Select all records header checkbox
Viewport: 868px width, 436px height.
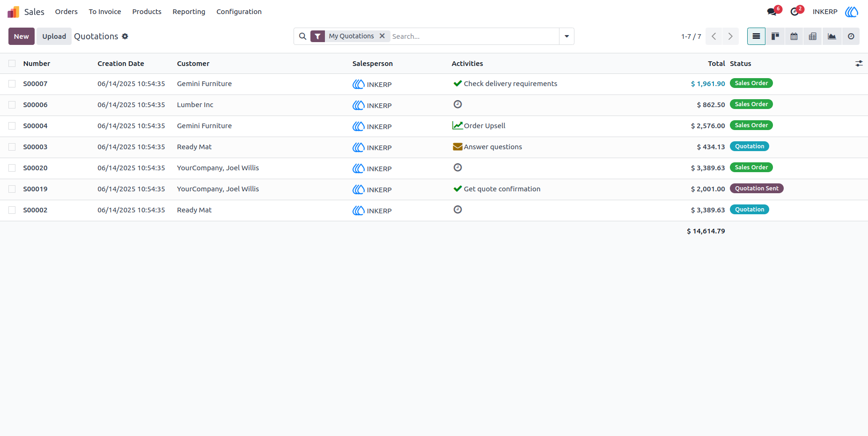click(x=12, y=63)
